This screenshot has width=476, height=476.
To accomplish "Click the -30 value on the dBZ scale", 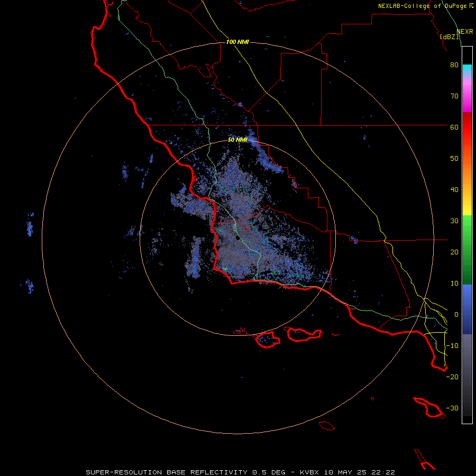I will 452,408.
